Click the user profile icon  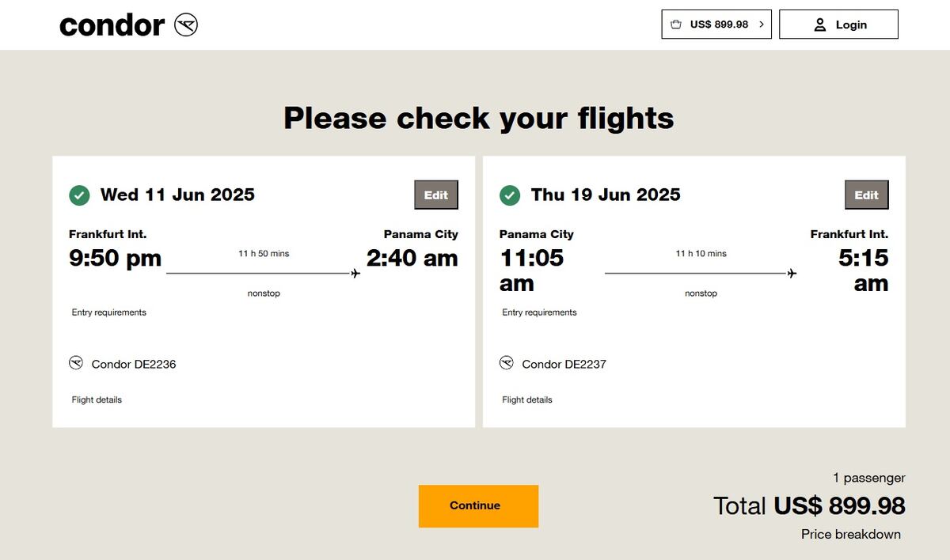[x=820, y=25]
